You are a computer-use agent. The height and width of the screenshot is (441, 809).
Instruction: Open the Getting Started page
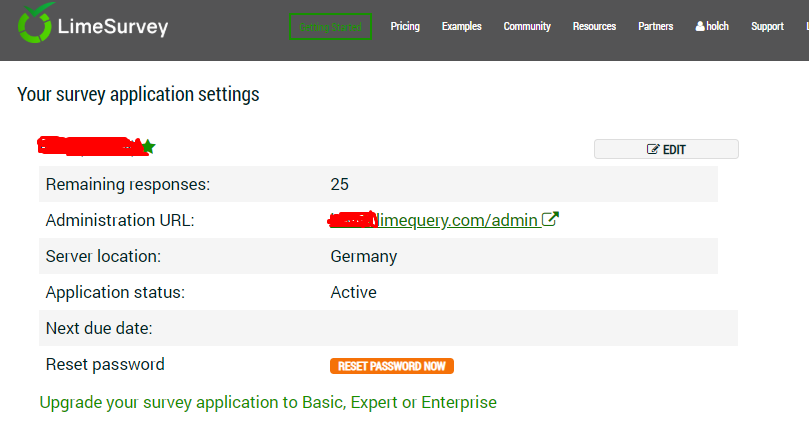[x=330, y=27]
